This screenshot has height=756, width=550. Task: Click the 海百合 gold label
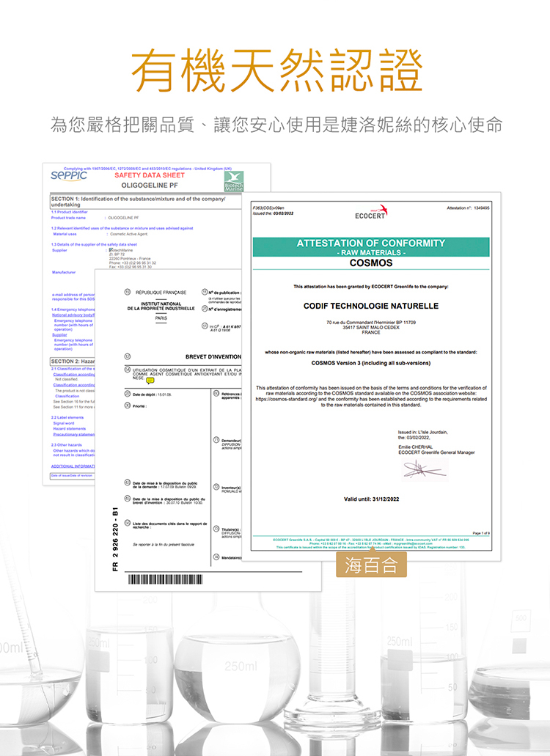click(371, 565)
